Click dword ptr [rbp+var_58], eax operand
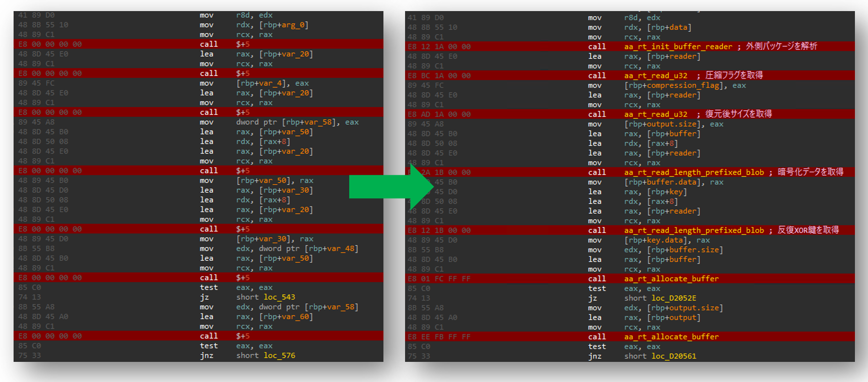This screenshot has height=382, width=868. pyautogui.click(x=297, y=122)
